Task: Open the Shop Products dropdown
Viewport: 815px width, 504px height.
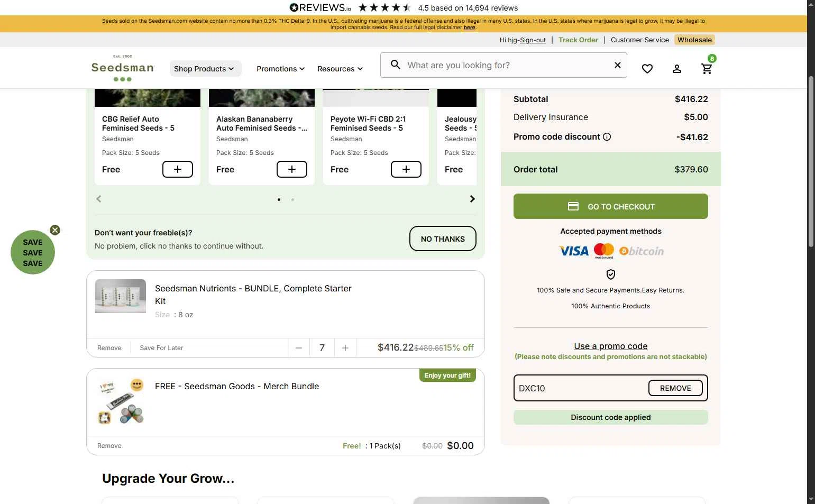Action: coord(204,69)
